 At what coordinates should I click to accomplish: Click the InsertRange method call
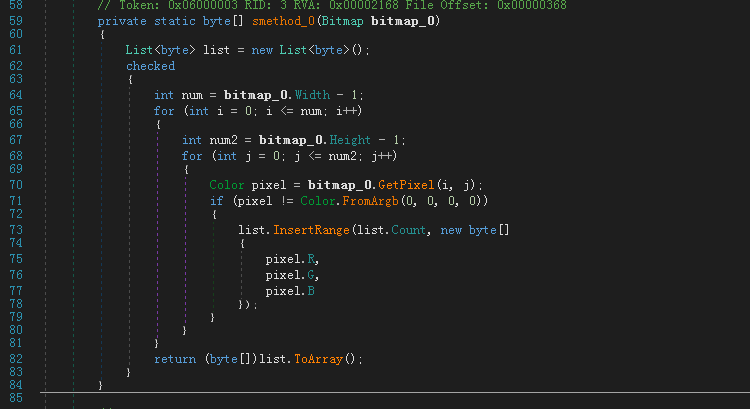tap(311, 230)
